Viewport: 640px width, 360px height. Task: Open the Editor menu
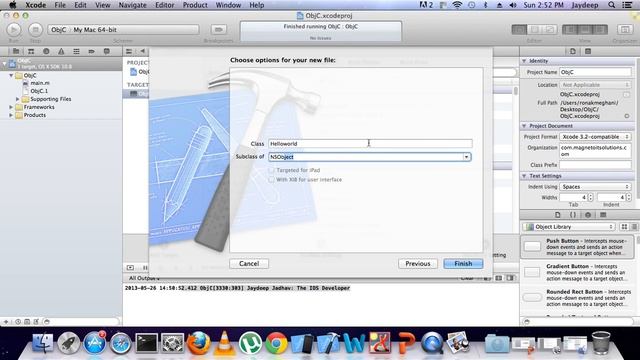(x=164, y=5)
